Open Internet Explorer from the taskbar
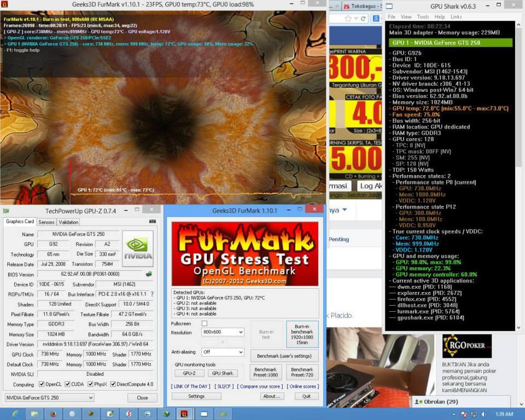 click(x=14, y=413)
